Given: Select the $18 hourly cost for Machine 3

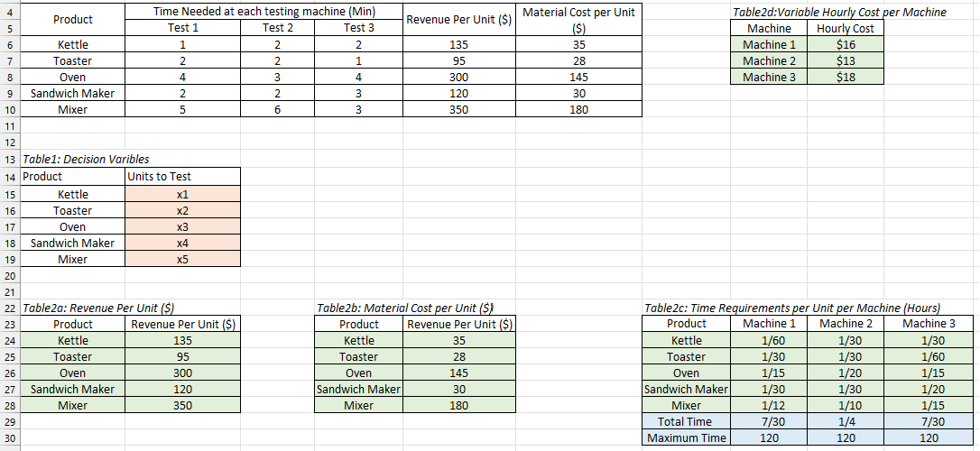Looking at the screenshot, I should pyautogui.click(x=846, y=77).
